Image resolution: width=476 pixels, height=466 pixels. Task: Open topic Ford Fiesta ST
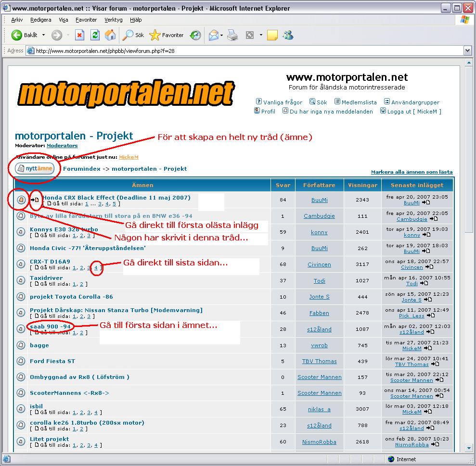52,361
